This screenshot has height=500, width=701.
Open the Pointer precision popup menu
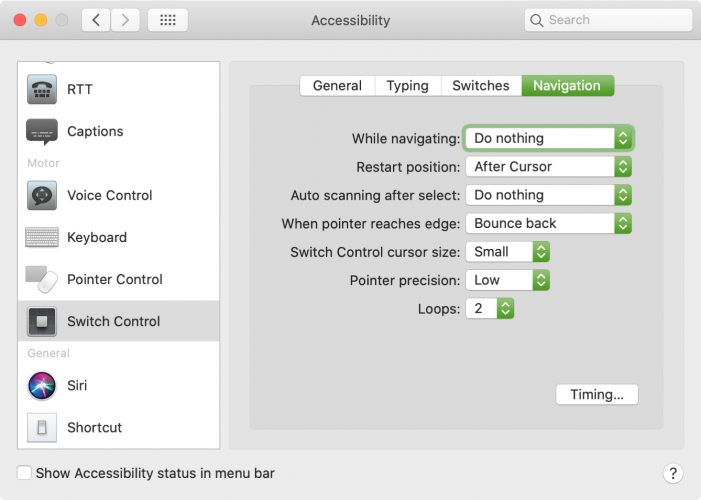click(x=507, y=280)
